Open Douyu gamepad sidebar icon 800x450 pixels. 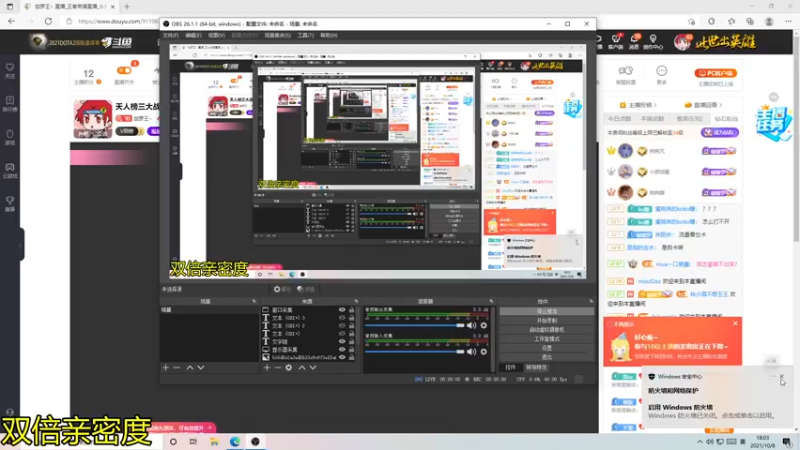click(10, 170)
